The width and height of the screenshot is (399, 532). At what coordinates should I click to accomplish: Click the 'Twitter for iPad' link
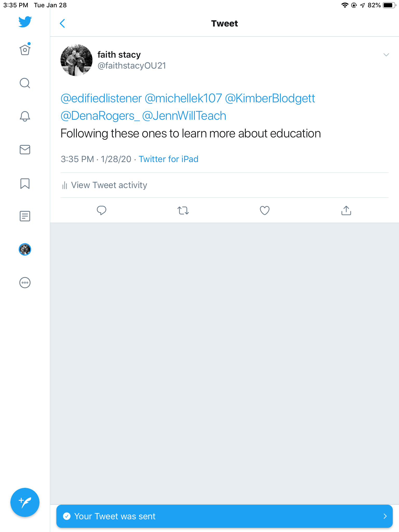click(x=168, y=159)
